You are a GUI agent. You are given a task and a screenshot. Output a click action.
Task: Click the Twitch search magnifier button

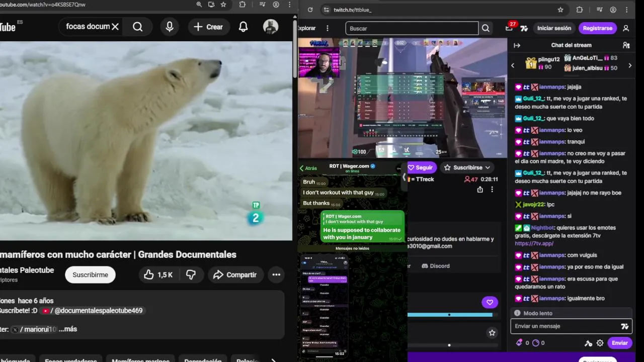tap(486, 28)
